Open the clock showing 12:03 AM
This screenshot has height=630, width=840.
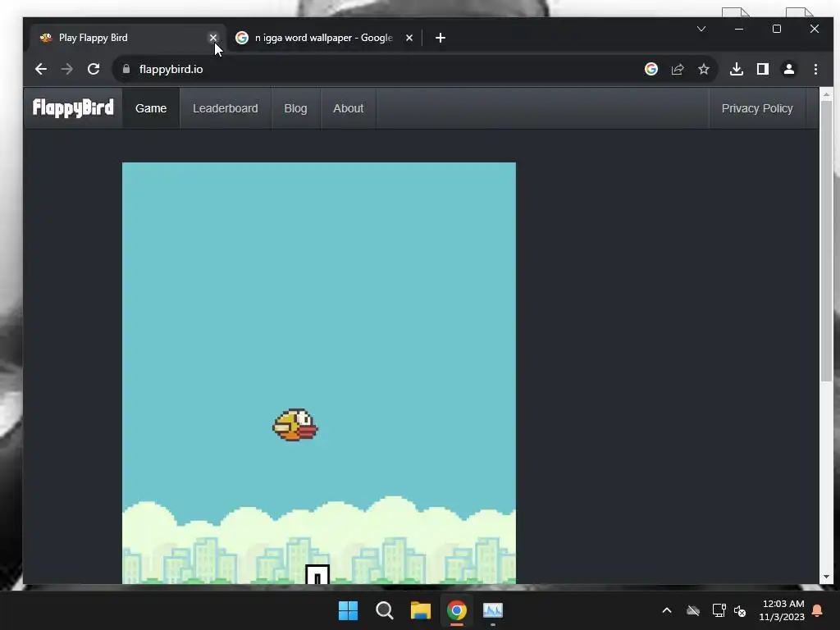[x=782, y=610]
